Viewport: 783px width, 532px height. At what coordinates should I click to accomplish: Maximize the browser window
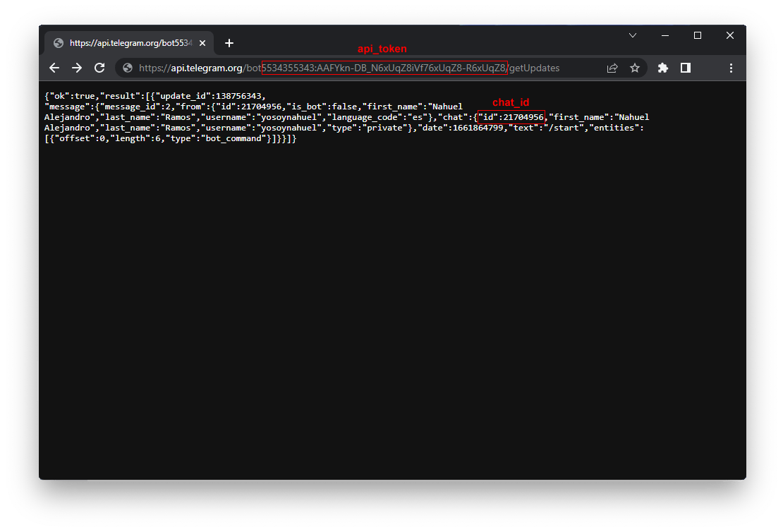pyautogui.click(x=698, y=35)
